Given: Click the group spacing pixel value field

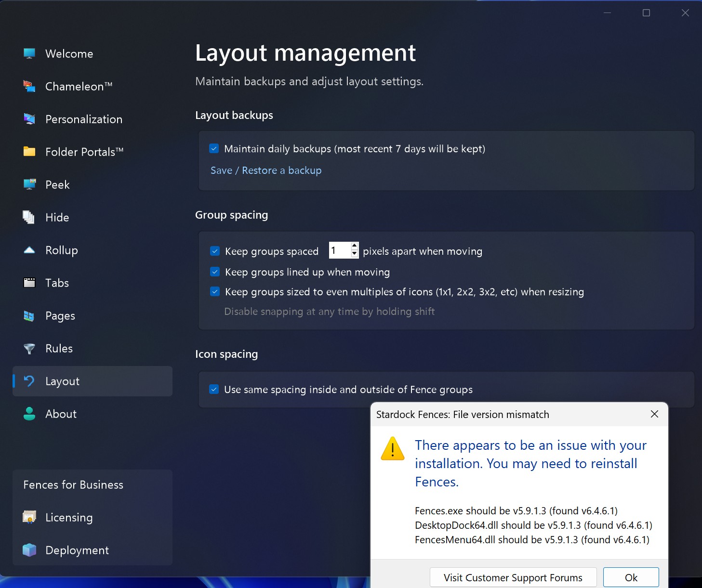Looking at the screenshot, I should [x=340, y=250].
